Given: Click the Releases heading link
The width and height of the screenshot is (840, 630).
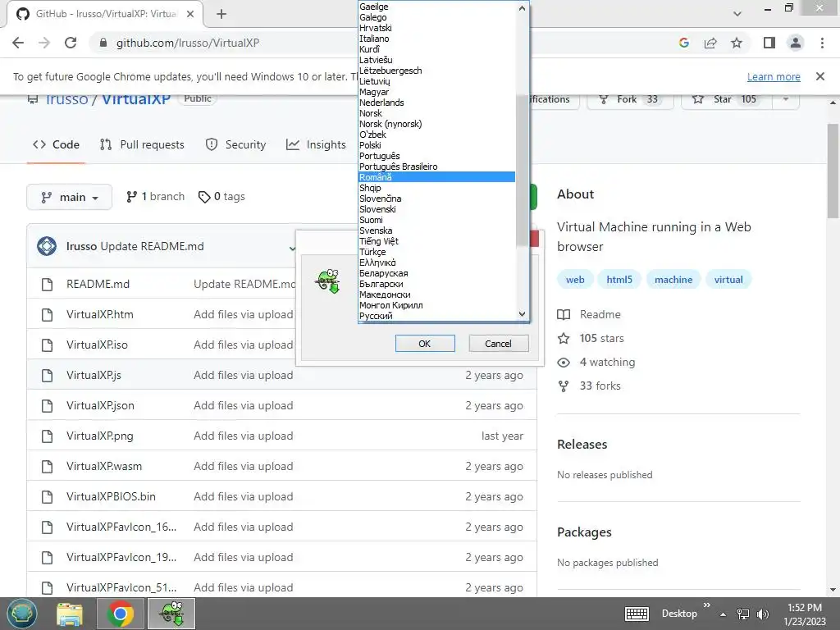Looking at the screenshot, I should 582,444.
